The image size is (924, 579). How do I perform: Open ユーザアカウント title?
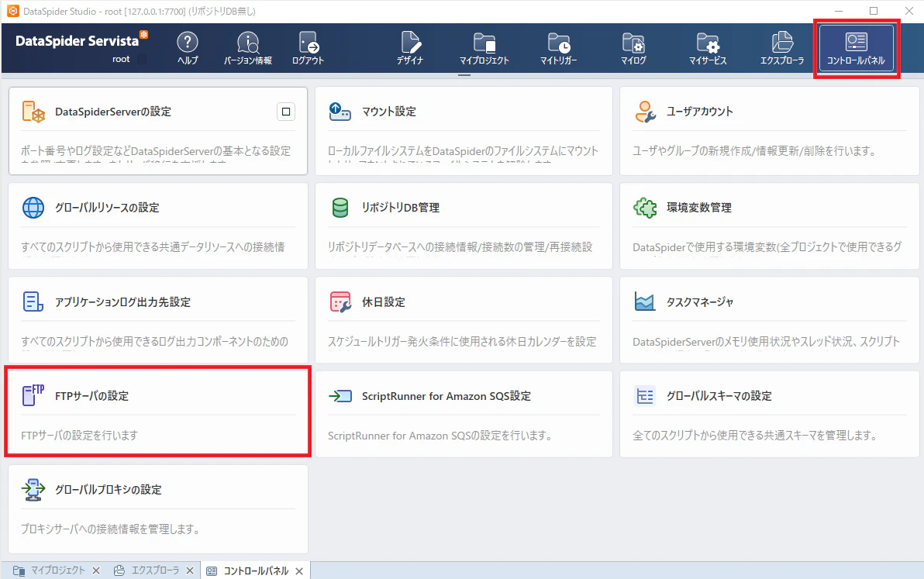pos(699,112)
